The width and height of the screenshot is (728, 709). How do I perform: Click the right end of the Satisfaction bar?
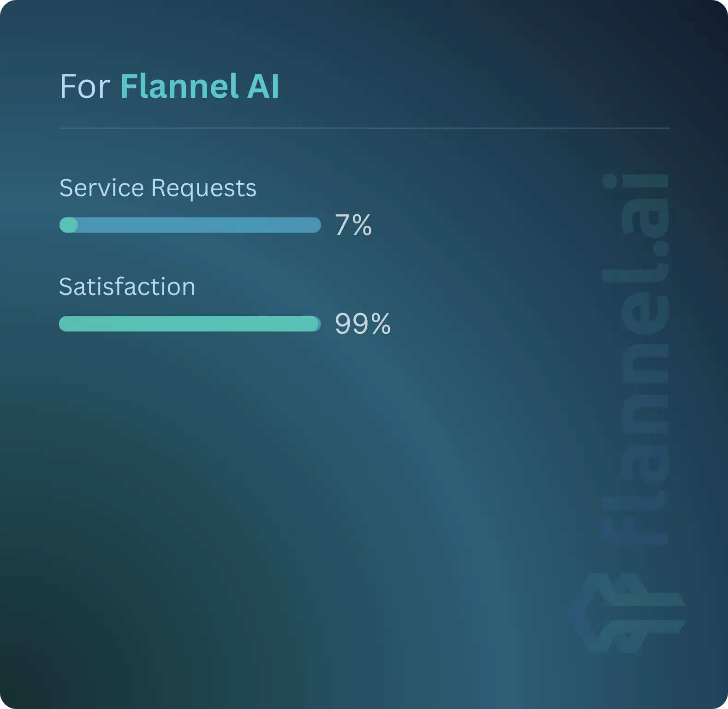pyautogui.click(x=316, y=324)
